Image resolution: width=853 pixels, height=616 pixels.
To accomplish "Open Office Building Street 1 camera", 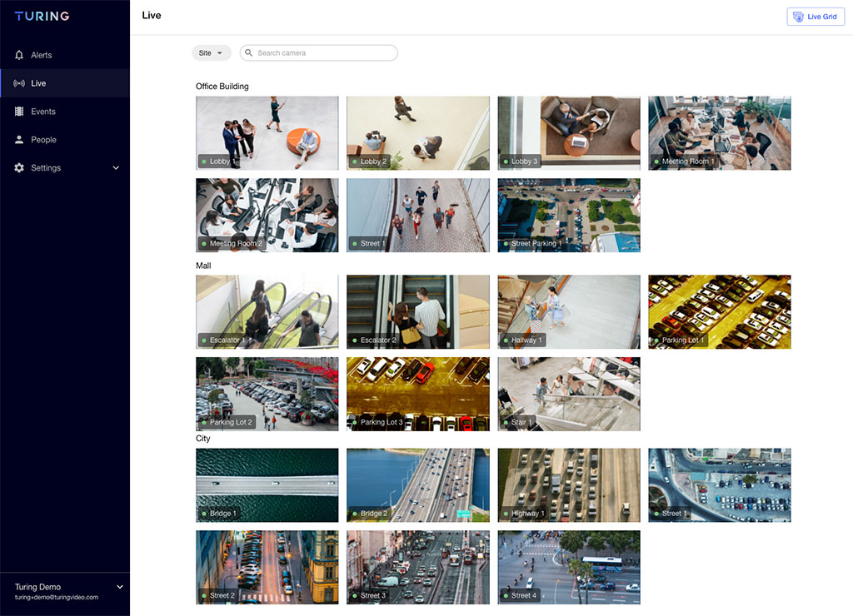I will tap(418, 216).
